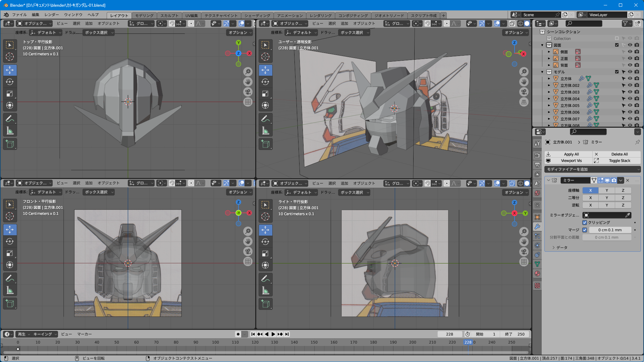This screenshot has width=644, height=362.
Task: Switch to the モデリング workspace tab
Action: coord(144,15)
